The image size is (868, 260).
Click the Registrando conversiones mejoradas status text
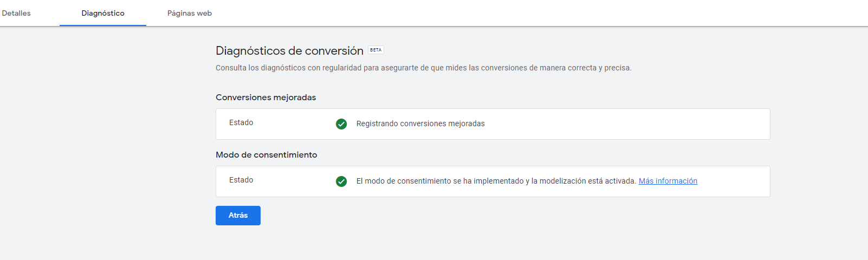coord(420,123)
